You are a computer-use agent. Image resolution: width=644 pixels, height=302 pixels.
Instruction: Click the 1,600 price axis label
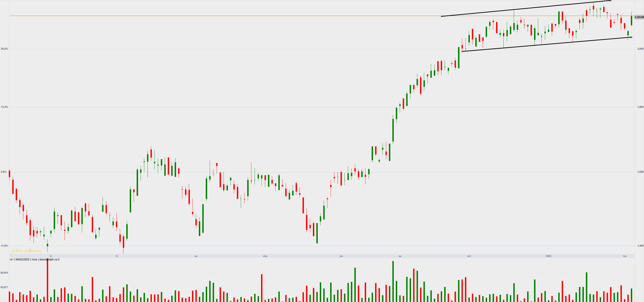click(640, 172)
